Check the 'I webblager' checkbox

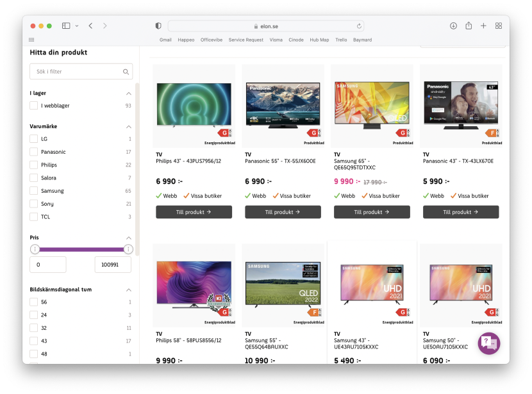(33, 106)
